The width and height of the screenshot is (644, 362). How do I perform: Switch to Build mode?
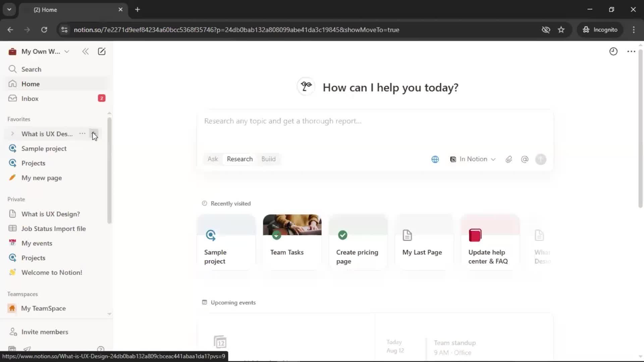(268, 159)
